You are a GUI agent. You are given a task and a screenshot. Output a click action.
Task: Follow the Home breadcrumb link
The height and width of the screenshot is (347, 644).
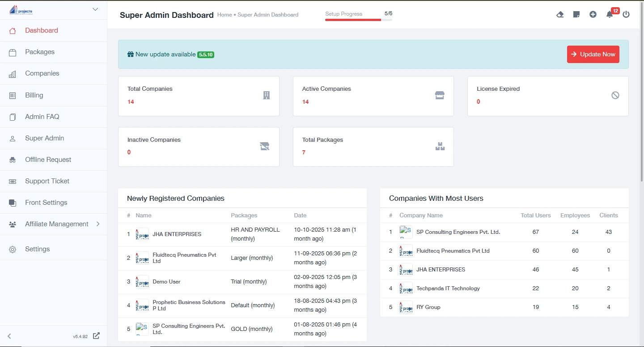(225, 15)
